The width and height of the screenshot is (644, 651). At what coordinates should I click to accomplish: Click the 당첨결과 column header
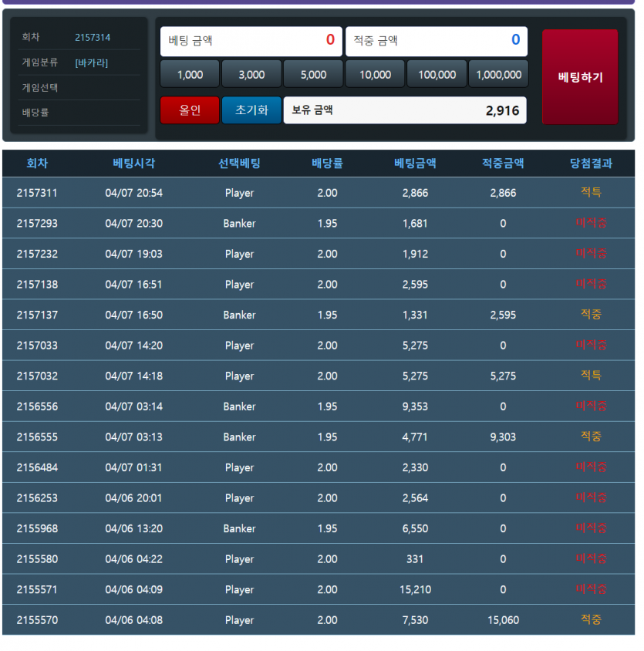click(x=591, y=164)
